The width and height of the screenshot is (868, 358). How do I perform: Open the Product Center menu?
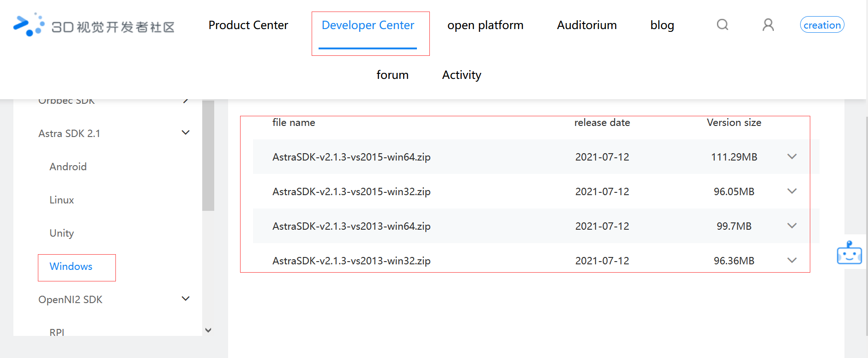coord(248,25)
